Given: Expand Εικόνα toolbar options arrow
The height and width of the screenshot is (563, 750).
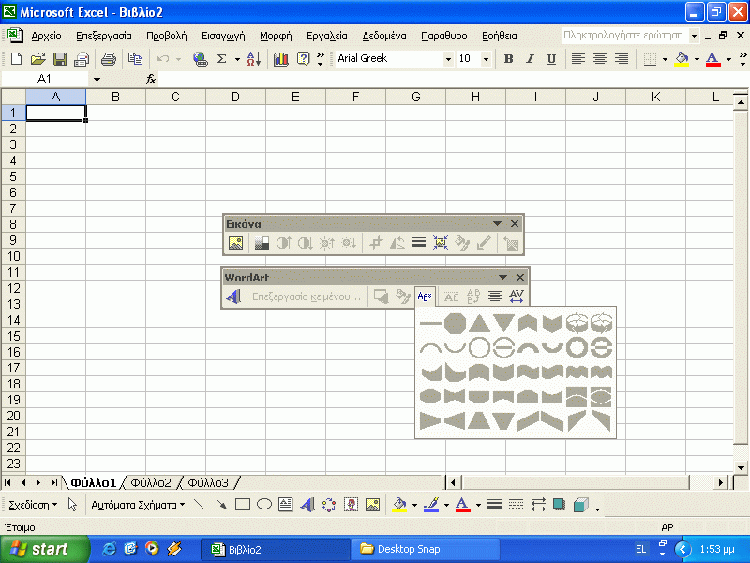Looking at the screenshot, I should click(497, 223).
